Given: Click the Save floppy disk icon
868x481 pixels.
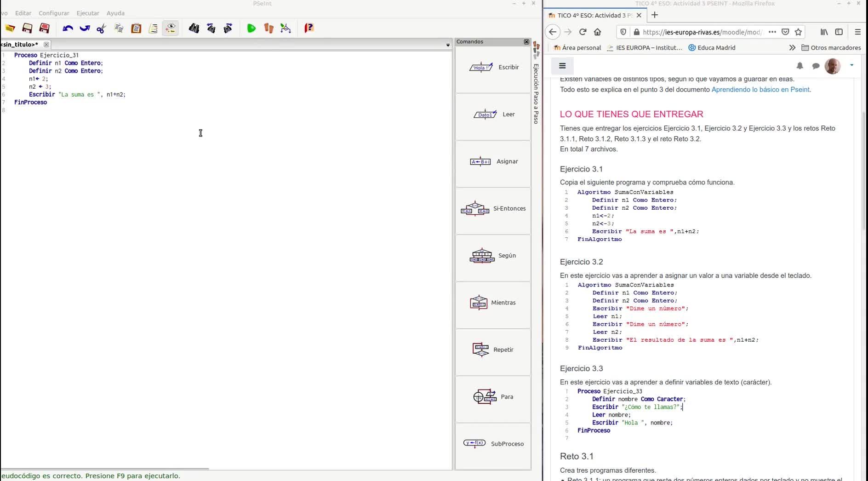Looking at the screenshot, I should click(27, 29).
